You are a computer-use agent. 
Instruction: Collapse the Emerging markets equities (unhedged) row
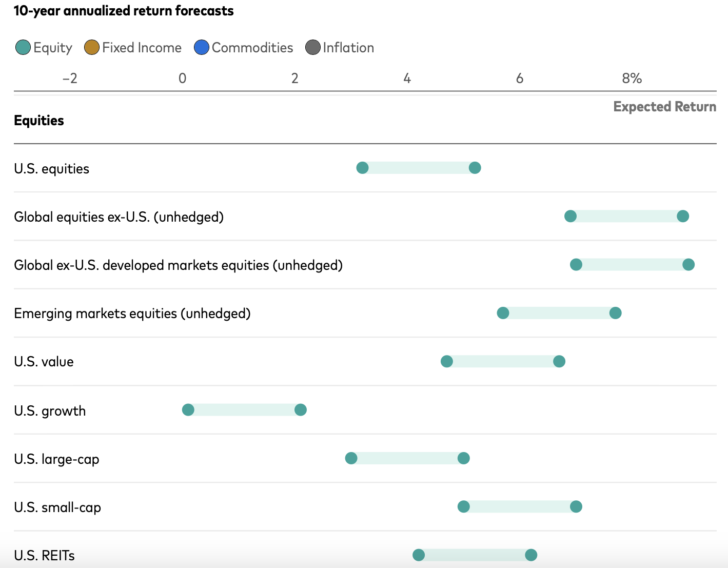(x=132, y=313)
